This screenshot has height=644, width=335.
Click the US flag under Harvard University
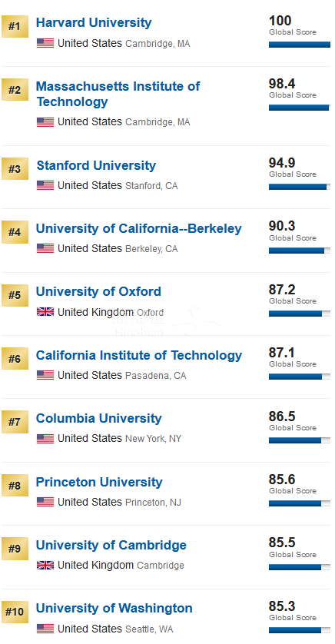pyautogui.click(x=45, y=43)
